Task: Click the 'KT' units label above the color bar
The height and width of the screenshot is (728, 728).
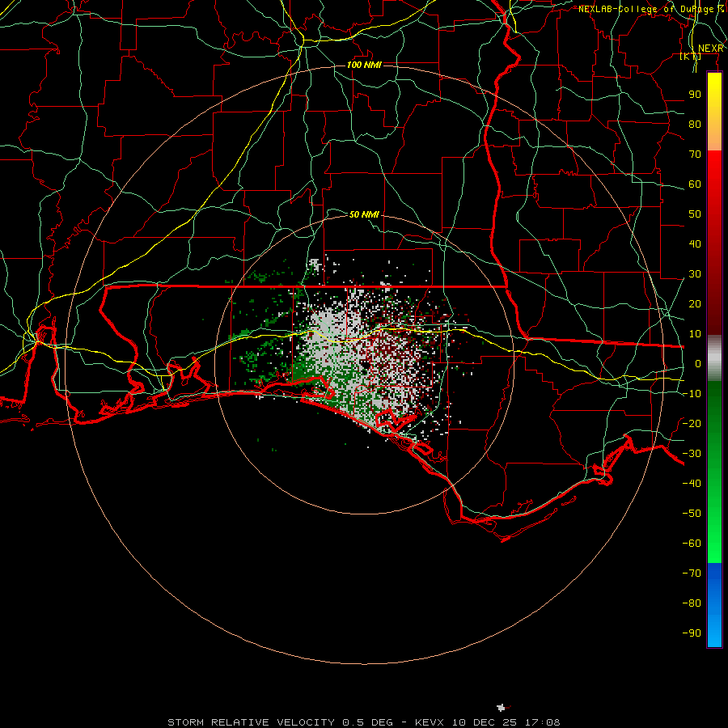Action: 691,56
